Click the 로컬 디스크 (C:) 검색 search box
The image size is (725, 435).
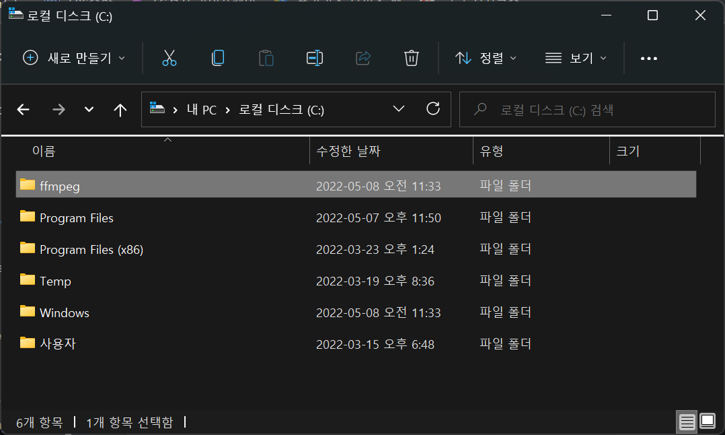coord(587,110)
